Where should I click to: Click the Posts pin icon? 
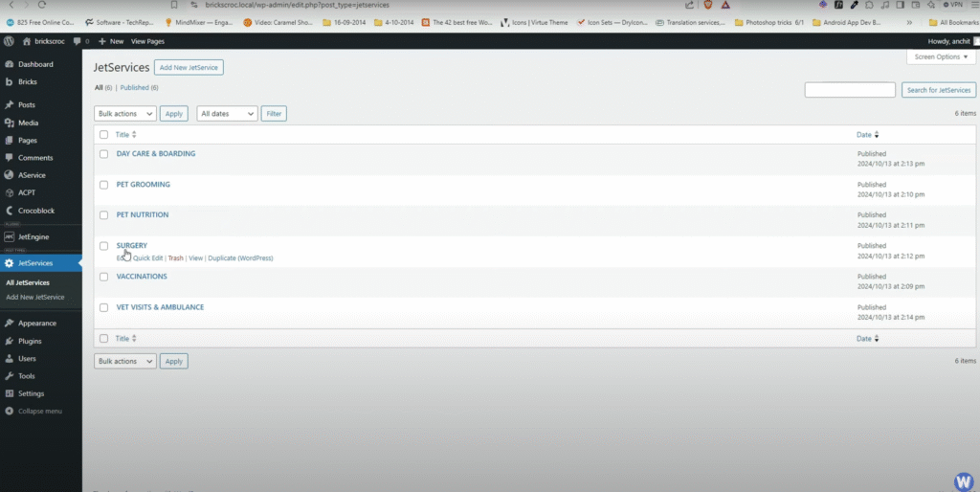pyautogui.click(x=9, y=105)
